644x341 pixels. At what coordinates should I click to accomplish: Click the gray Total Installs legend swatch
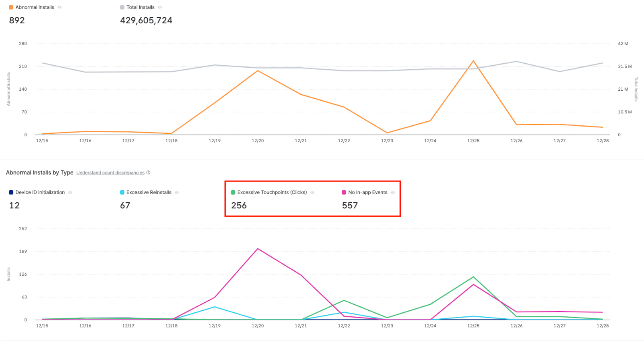pos(122,7)
